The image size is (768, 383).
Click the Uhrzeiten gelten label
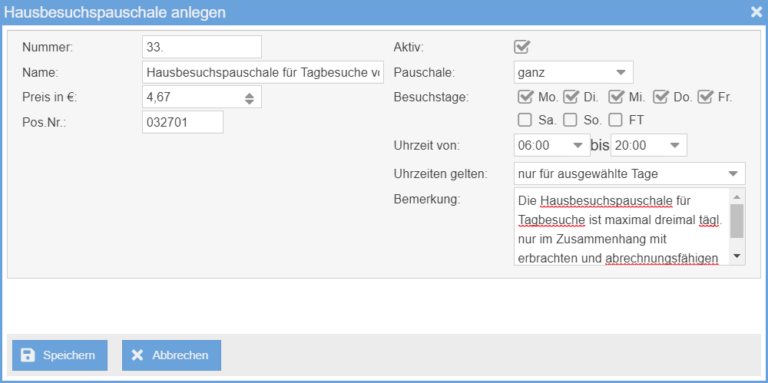coord(441,173)
